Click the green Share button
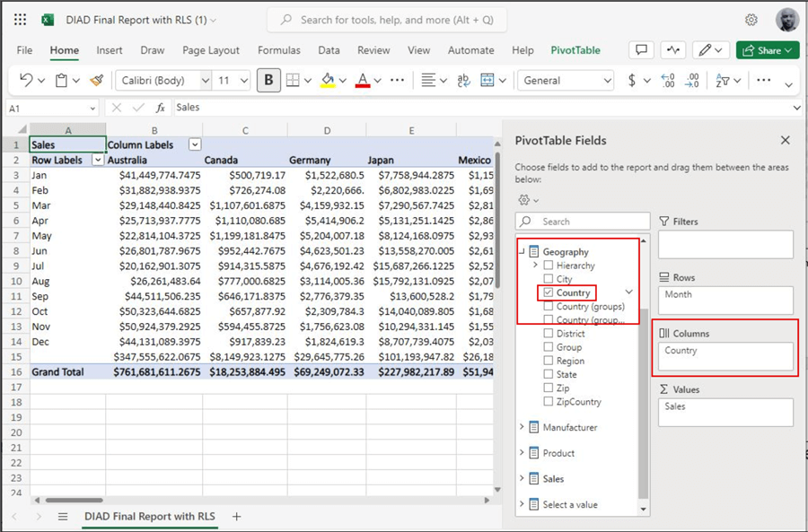The height and width of the screenshot is (532, 808). coord(768,50)
